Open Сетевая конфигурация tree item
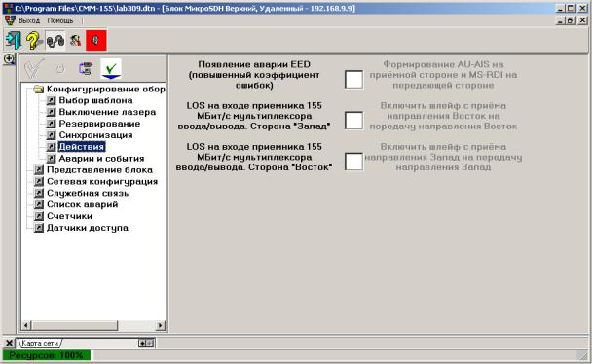This screenshot has width=592, height=364. 102,181
